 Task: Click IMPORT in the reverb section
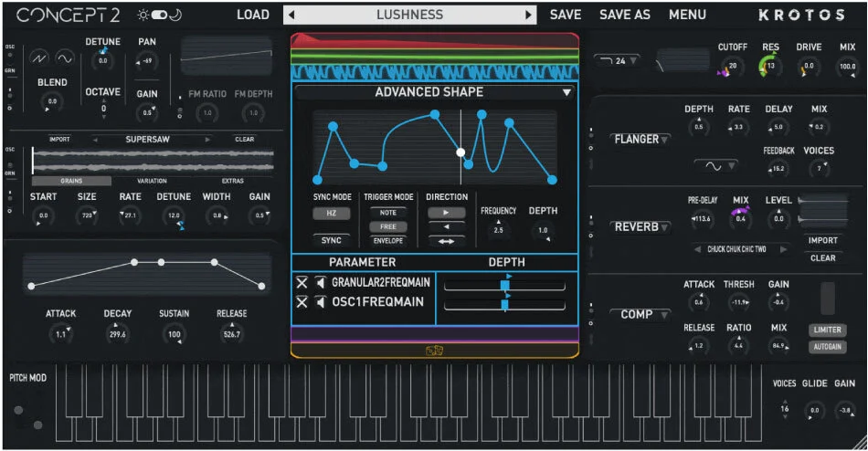pos(822,241)
